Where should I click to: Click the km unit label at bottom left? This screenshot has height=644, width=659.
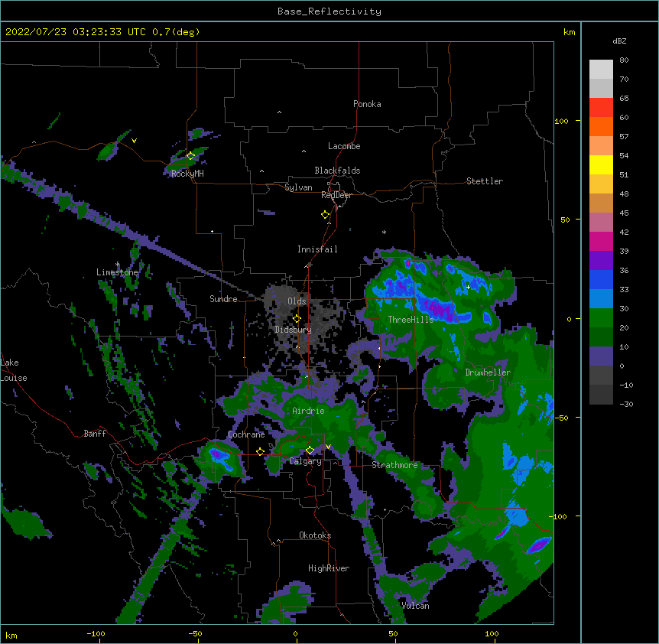pyautogui.click(x=11, y=636)
